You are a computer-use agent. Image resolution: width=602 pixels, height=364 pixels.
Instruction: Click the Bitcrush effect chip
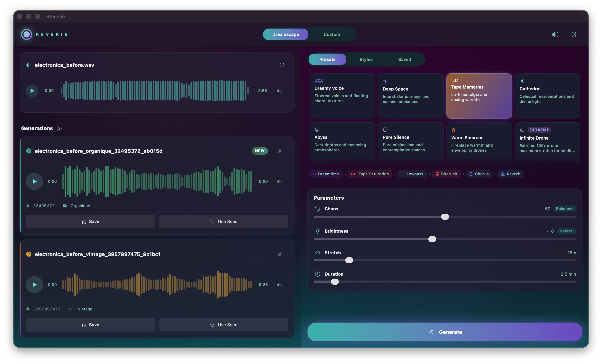(446, 174)
